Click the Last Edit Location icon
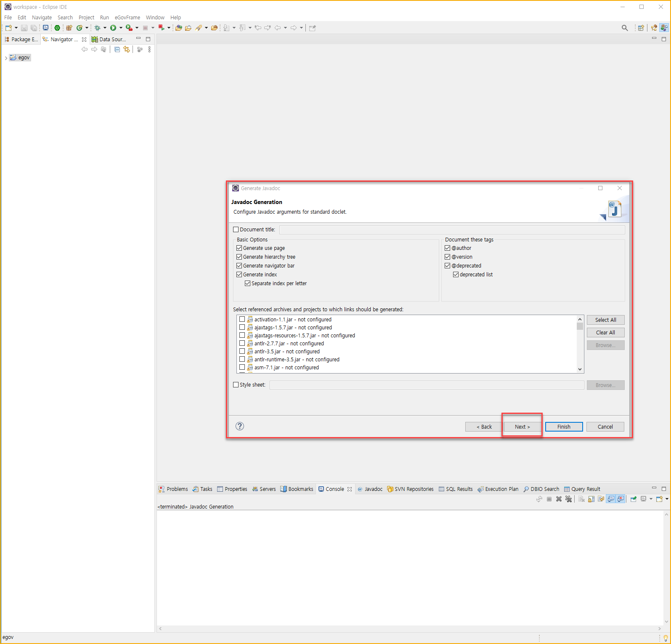 click(258, 28)
